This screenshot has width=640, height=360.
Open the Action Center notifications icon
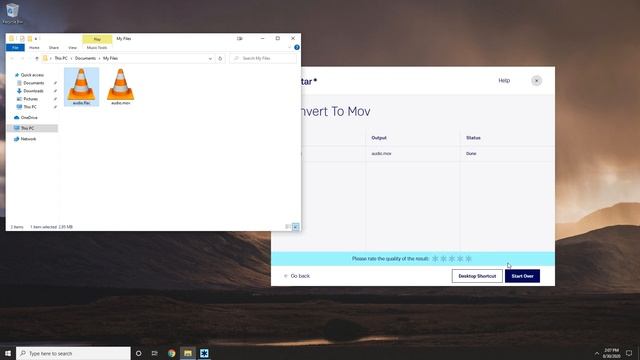[x=629, y=353]
